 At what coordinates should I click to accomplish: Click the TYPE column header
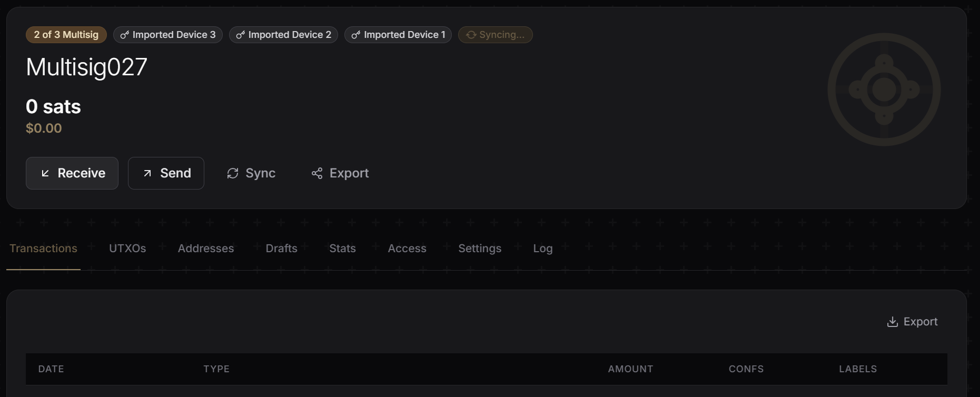point(216,369)
